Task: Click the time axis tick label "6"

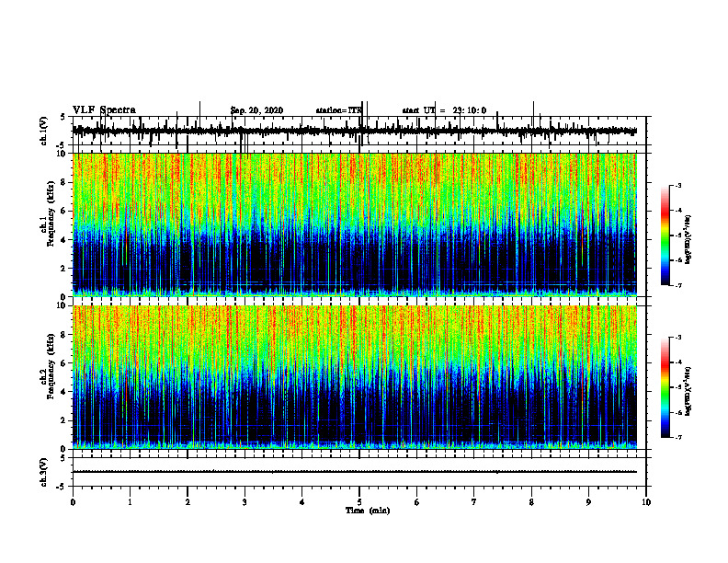Action: pyautogui.click(x=417, y=502)
